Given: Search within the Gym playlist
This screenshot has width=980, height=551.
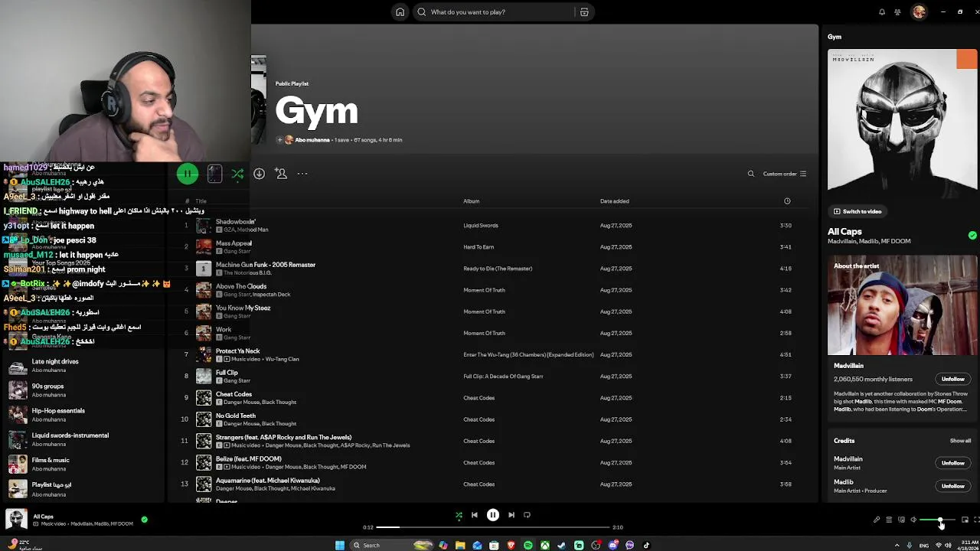Looking at the screenshot, I should (751, 174).
